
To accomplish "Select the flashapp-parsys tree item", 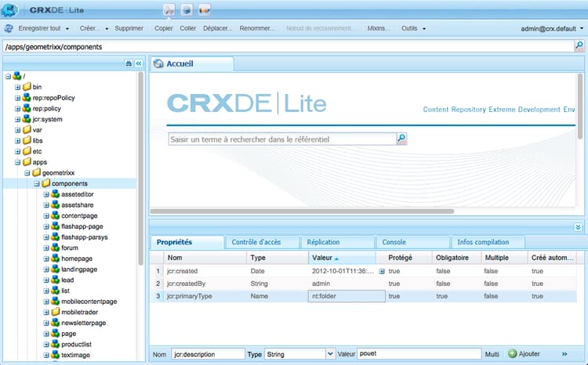I will pyautogui.click(x=85, y=237).
